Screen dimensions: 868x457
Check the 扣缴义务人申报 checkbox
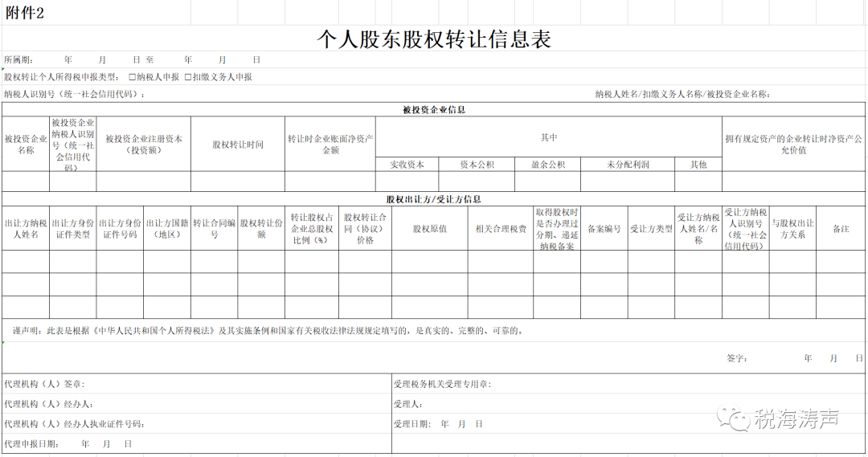[x=187, y=77]
